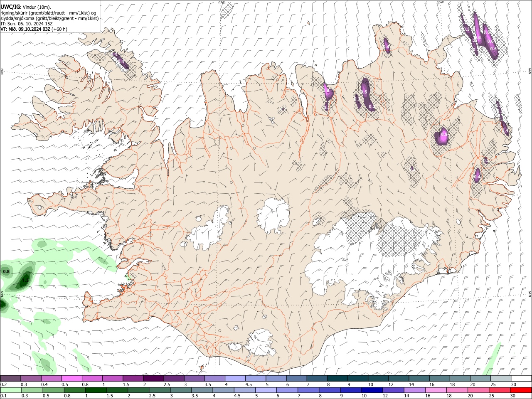Click the 'rigning/skúrir' legend description line
532x399 pixels.
[48, 13]
